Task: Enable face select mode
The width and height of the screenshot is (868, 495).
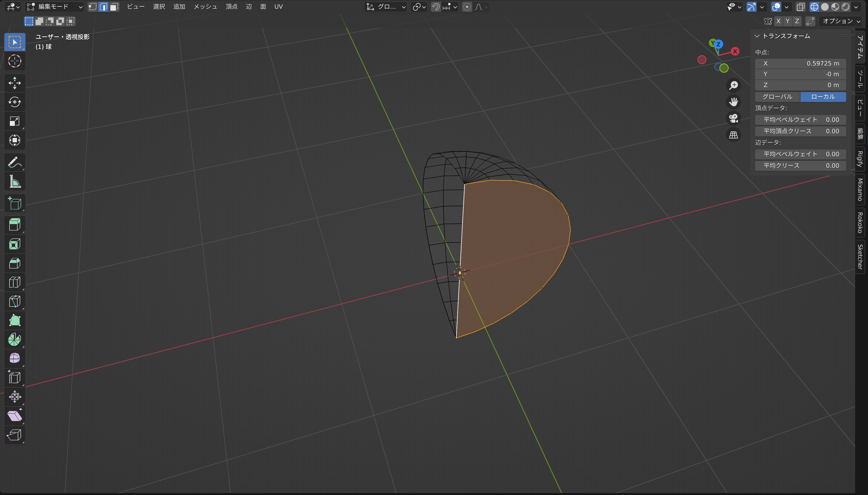Action: [x=114, y=7]
